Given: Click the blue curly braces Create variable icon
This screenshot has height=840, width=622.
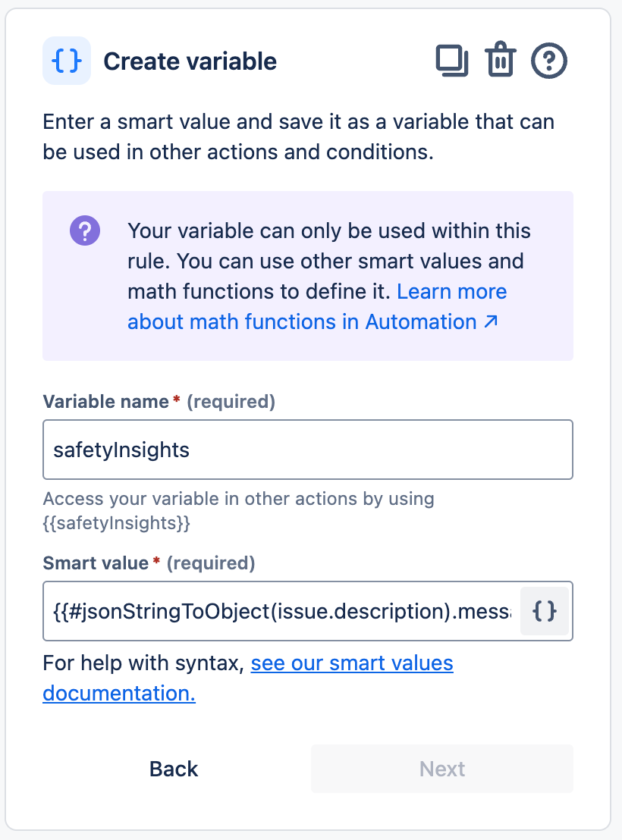Looking at the screenshot, I should click(67, 61).
